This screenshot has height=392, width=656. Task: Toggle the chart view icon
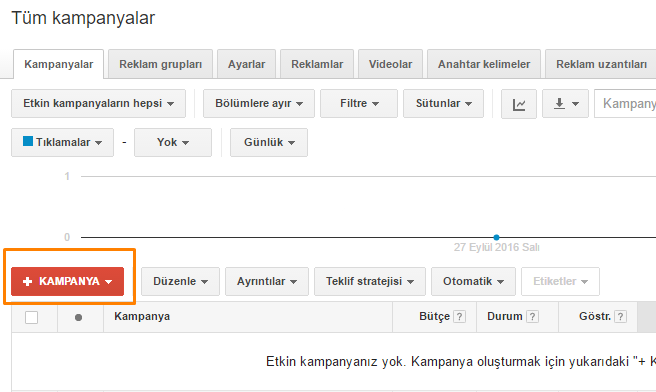(519, 104)
